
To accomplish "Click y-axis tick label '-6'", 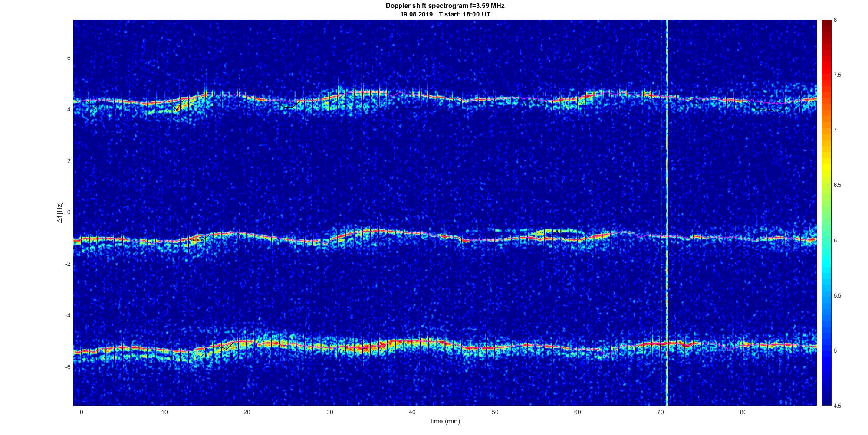I will click(68, 367).
